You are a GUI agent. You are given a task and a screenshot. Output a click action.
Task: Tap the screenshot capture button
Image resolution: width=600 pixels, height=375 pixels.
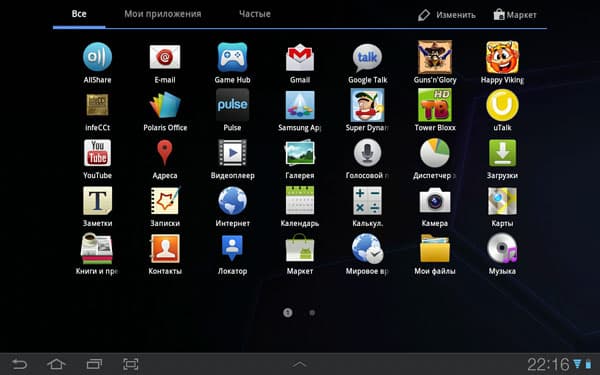pos(130,364)
